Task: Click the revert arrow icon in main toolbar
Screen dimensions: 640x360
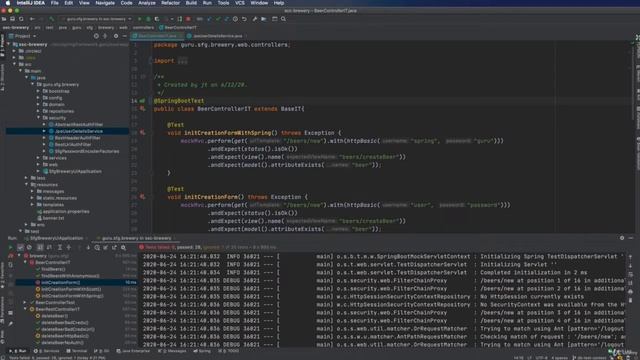Action: [x=244, y=19]
